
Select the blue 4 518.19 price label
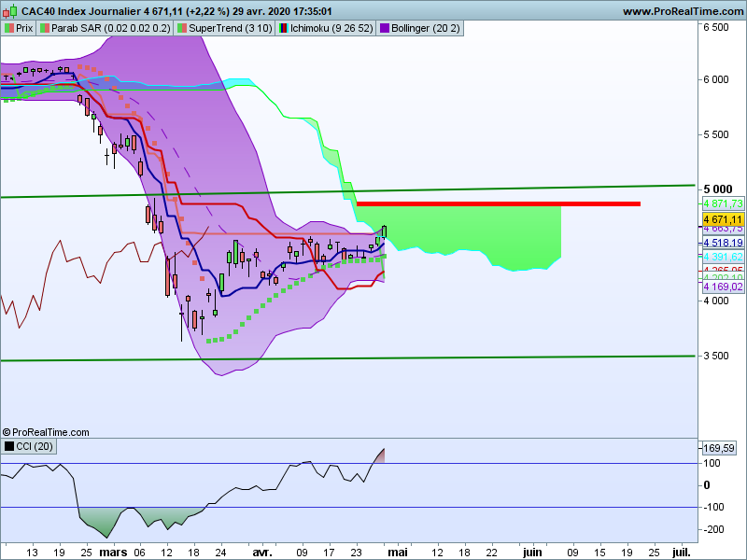point(723,243)
